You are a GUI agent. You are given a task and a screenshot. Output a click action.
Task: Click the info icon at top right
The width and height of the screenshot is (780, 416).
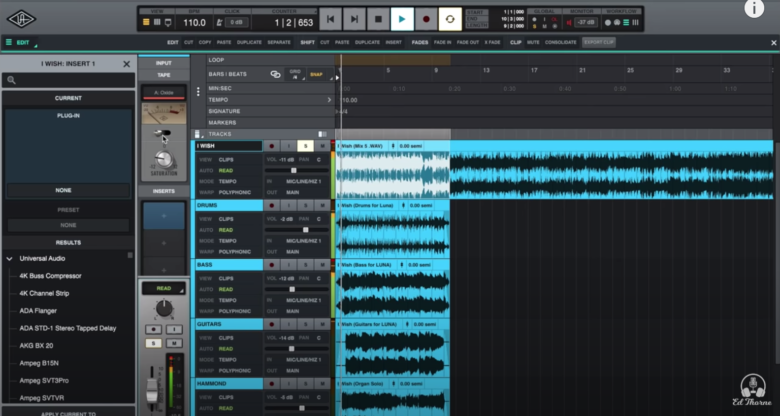click(x=754, y=8)
